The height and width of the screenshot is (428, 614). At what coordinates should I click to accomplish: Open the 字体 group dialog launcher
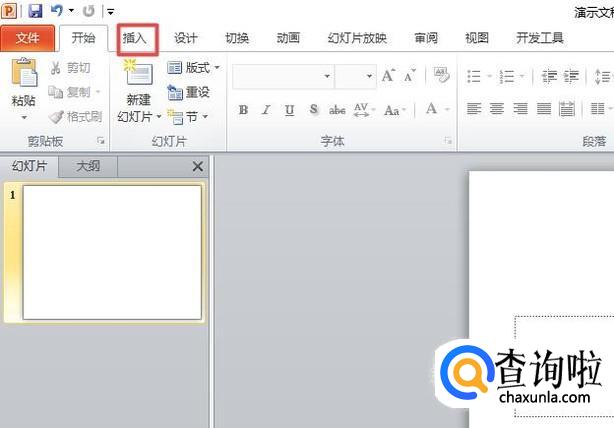pos(448,140)
